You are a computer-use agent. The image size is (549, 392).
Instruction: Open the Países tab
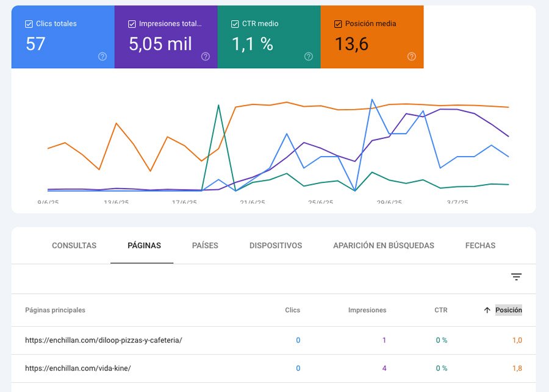[x=205, y=246]
